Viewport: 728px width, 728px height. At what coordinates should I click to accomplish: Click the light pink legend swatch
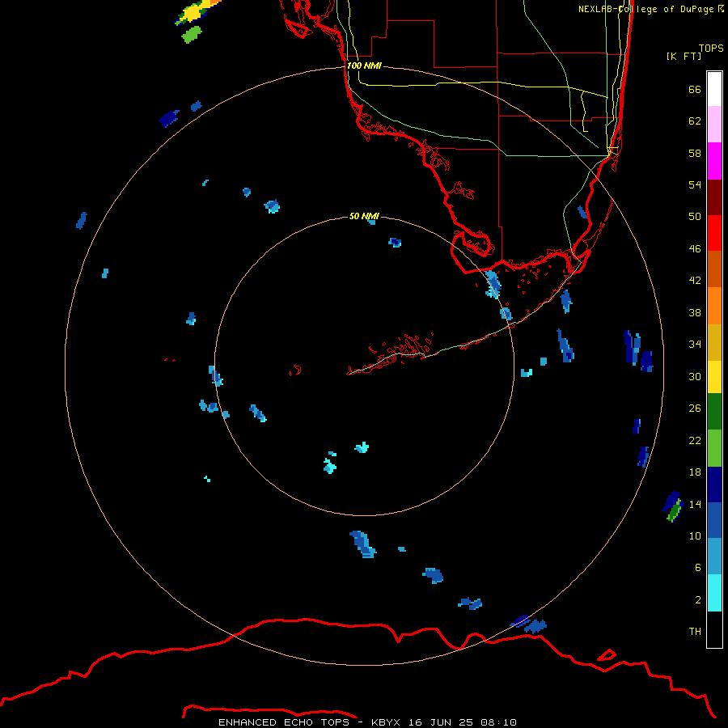(x=714, y=124)
